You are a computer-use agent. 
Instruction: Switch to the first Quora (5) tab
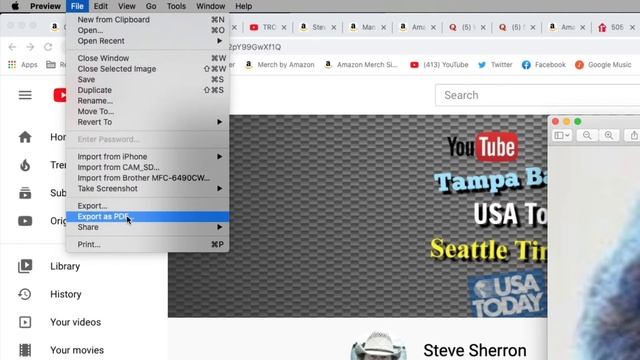pos(460,27)
